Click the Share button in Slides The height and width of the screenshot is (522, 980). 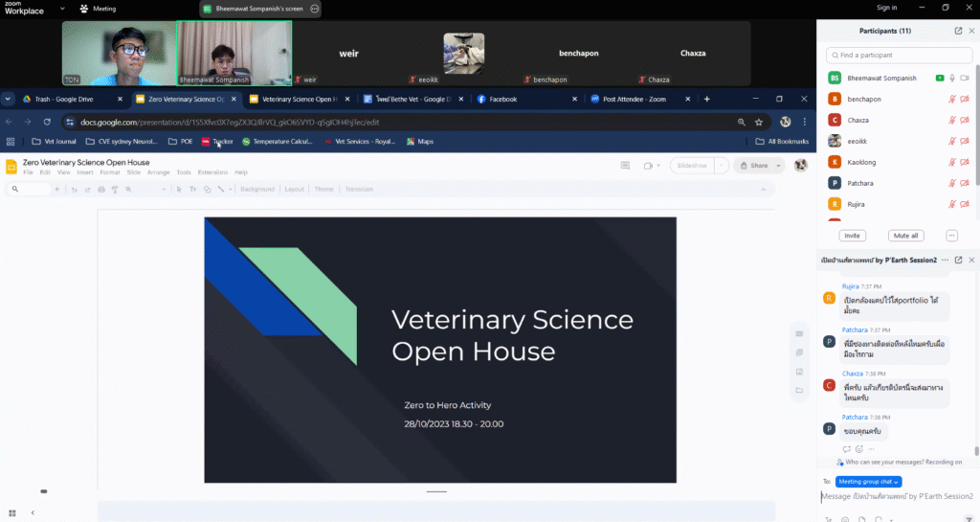tap(754, 166)
